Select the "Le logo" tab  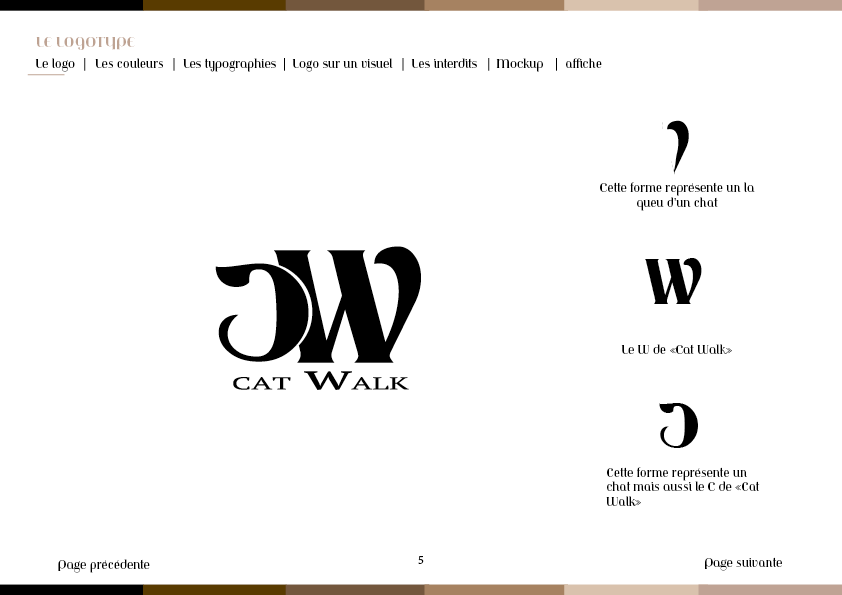click(x=55, y=63)
